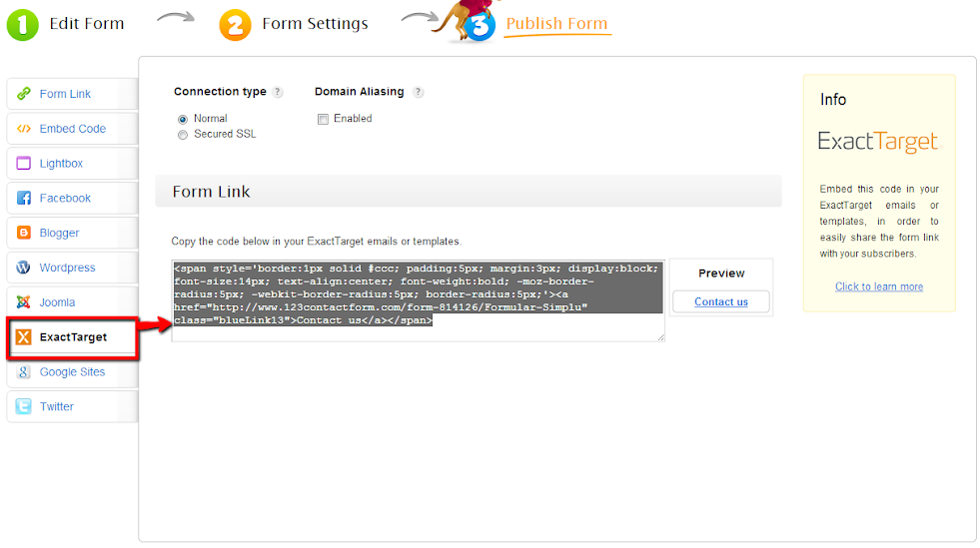Click the Connection type label
Screen dimensions: 980x548
[220, 92]
